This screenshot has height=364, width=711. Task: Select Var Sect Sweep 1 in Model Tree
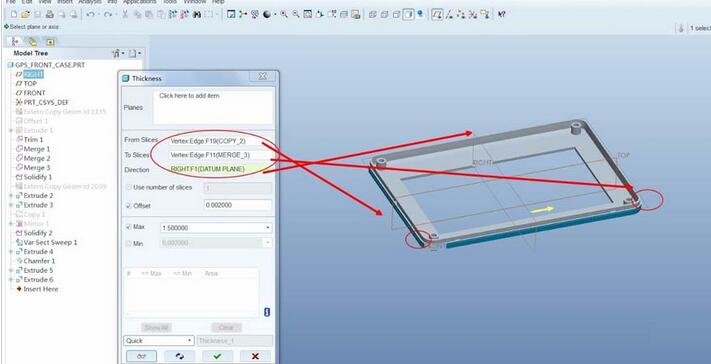pyautogui.click(x=50, y=243)
